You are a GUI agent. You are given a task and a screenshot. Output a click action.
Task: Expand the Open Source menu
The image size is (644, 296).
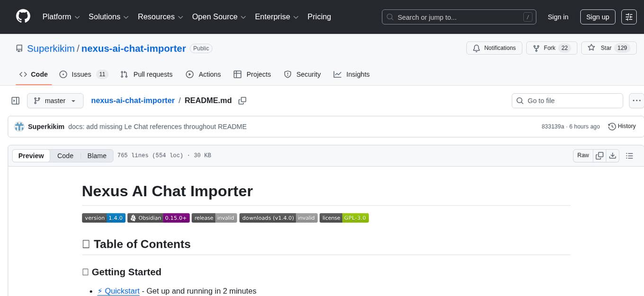click(219, 17)
